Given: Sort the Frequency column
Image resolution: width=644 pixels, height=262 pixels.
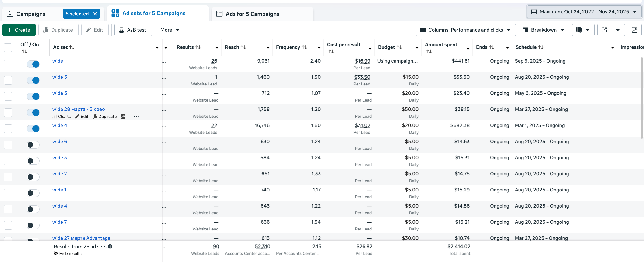Looking at the screenshot, I should pos(304,47).
